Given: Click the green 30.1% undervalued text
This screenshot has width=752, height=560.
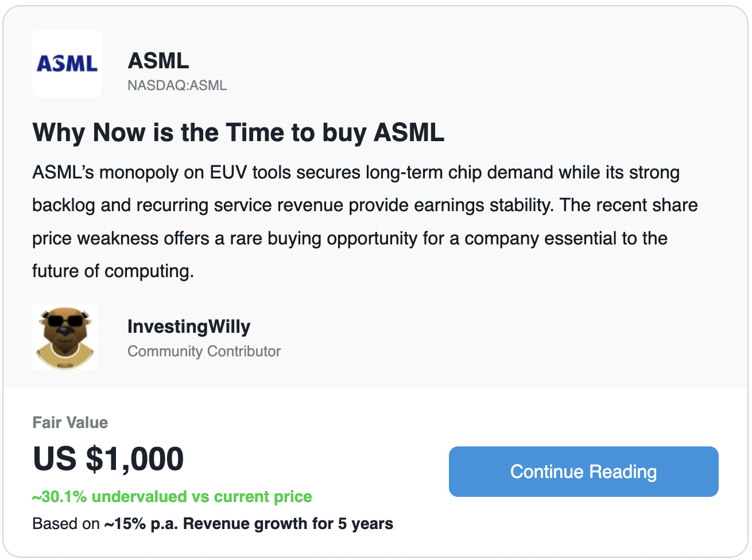Looking at the screenshot, I should 172,497.
